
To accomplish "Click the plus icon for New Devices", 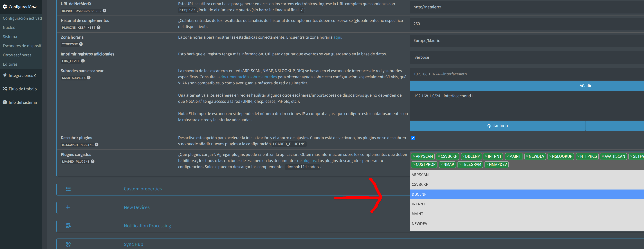I will point(68,207).
